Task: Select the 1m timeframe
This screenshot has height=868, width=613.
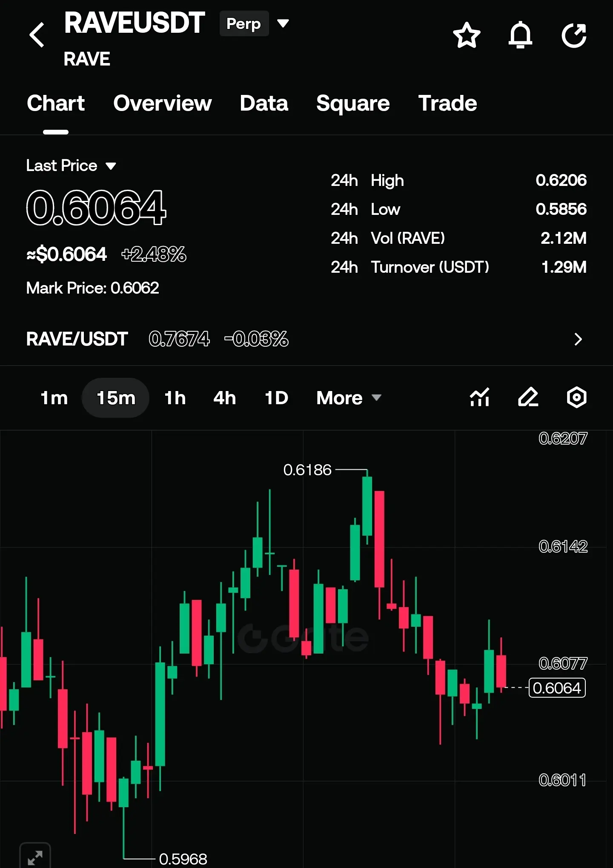Action: click(x=54, y=398)
